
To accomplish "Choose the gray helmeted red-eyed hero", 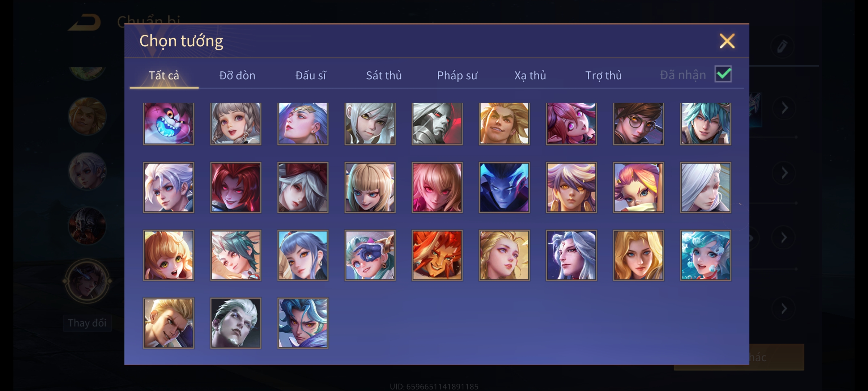I will tap(437, 123).
